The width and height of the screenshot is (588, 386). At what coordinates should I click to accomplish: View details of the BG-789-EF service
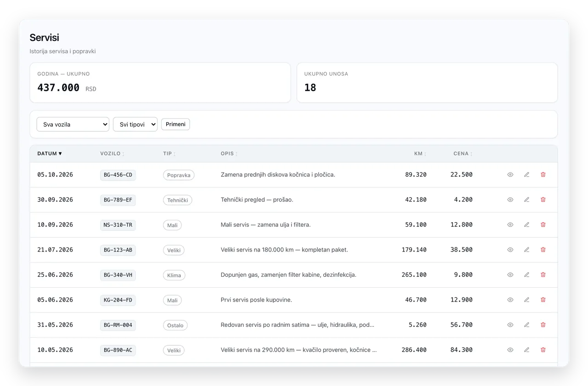pyautogui.click(x=510, y=200)
